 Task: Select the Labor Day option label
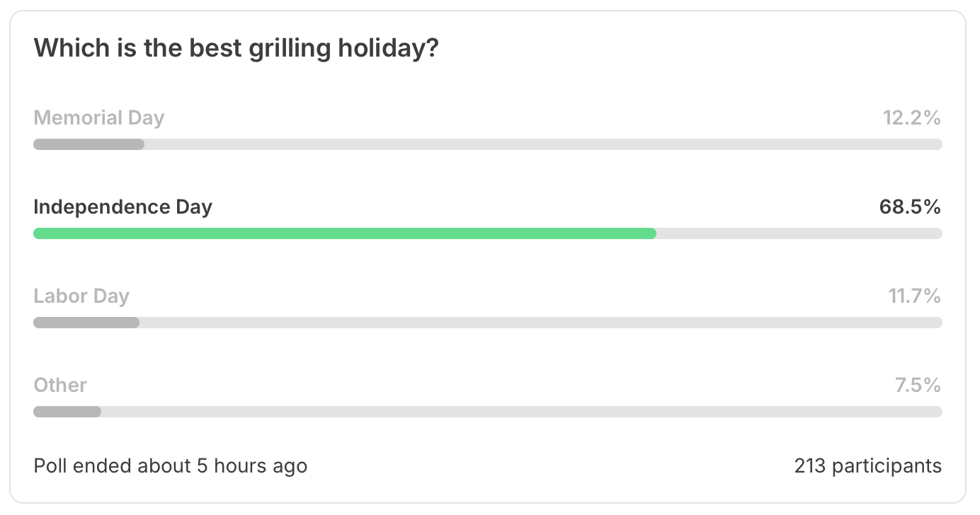coord(81,296)
